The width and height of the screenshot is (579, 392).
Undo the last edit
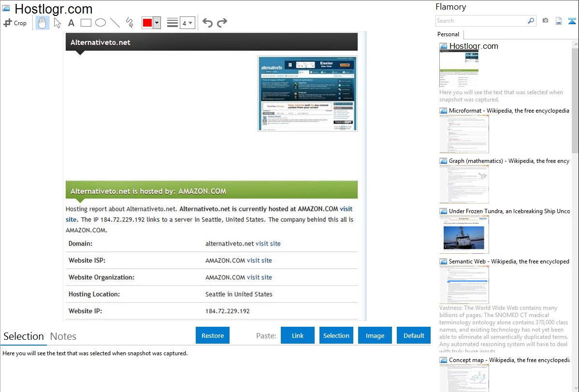(x=207, y=23)
